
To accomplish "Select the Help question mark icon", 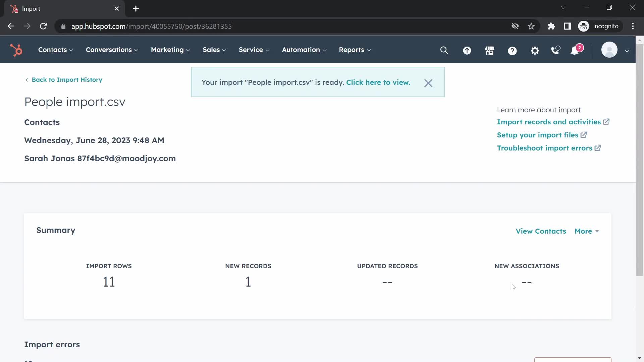I will [x=513, y=50].
